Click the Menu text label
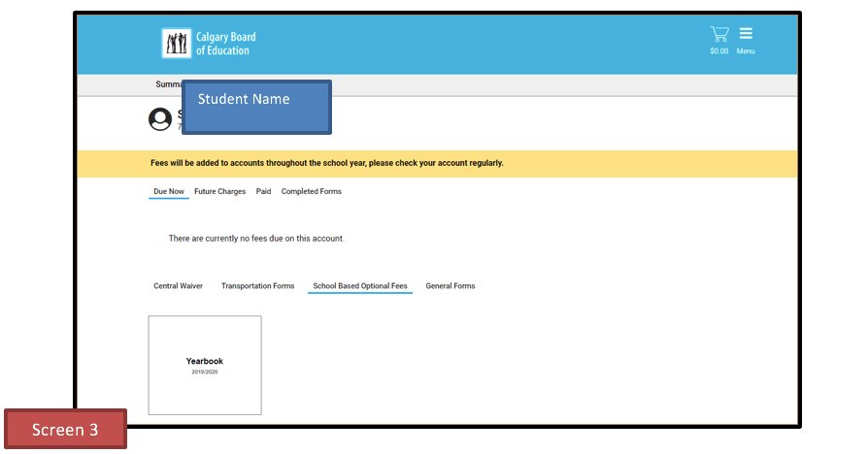This screenshot has height=454, width=868. (746, 51)
